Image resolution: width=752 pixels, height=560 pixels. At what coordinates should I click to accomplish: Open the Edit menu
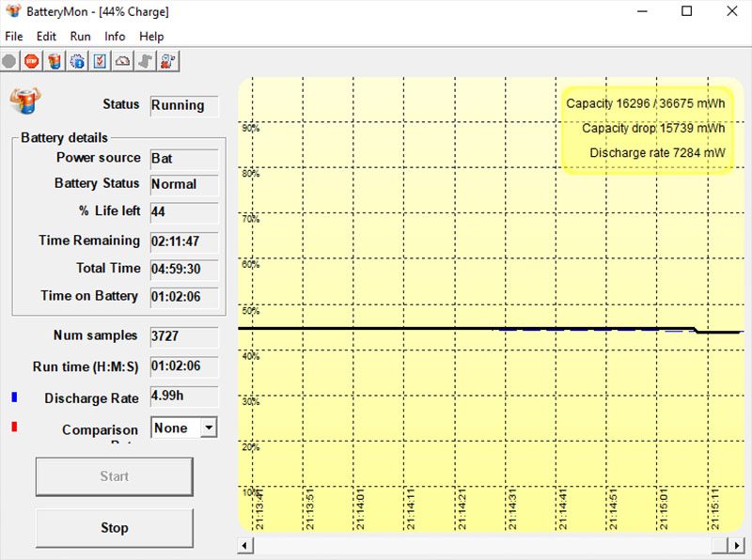pyautogui.click(x=46, y=37)
